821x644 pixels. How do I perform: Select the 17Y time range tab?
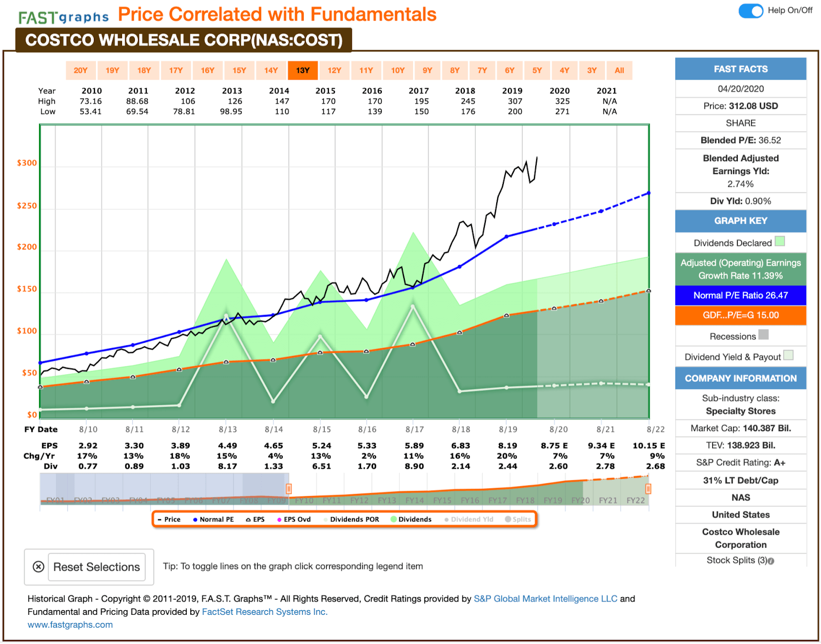pos(176,70)
